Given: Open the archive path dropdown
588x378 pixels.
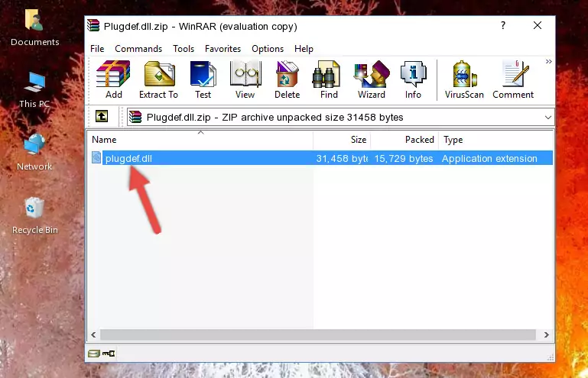Looking at the screenshot, I should click(x=548, y=118).
